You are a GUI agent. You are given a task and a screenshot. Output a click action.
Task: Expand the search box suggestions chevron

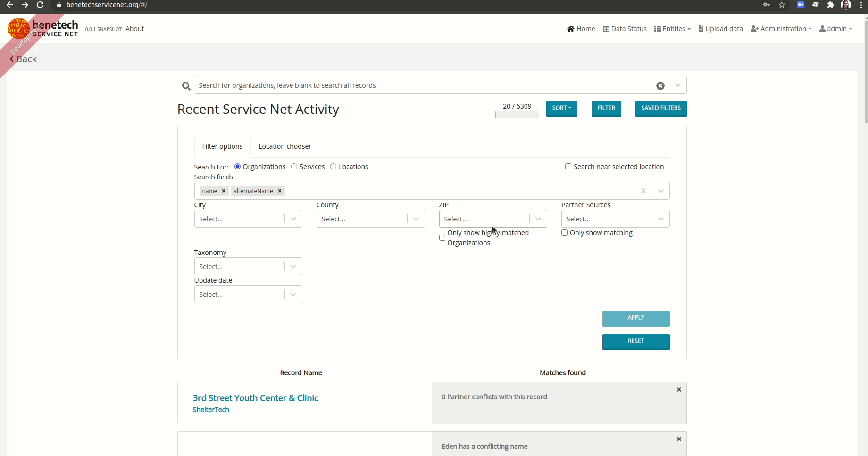(678, 85)
